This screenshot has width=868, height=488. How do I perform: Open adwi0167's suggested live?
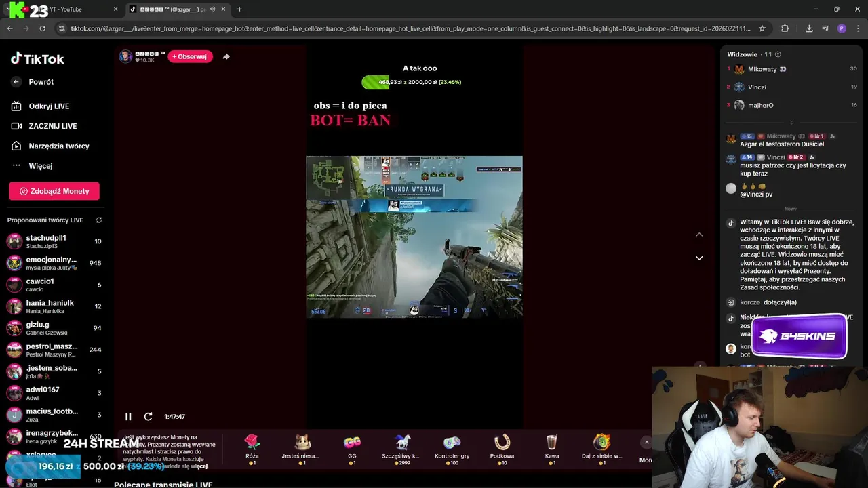pos(54,393)
